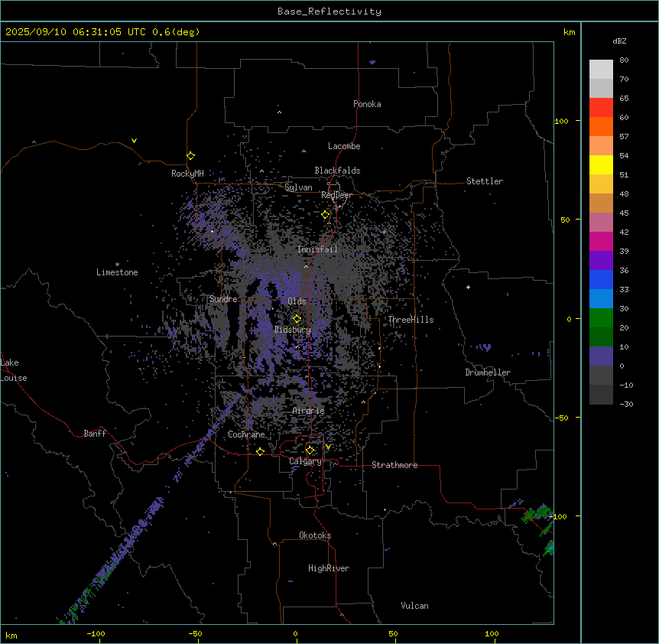Select the Didsbury label

click(x=293, y=330)
